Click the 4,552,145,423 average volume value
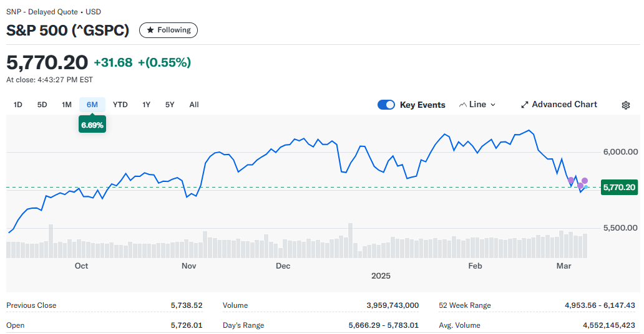The width and height of the screenshot is (644, 334). tap(608, 325)
